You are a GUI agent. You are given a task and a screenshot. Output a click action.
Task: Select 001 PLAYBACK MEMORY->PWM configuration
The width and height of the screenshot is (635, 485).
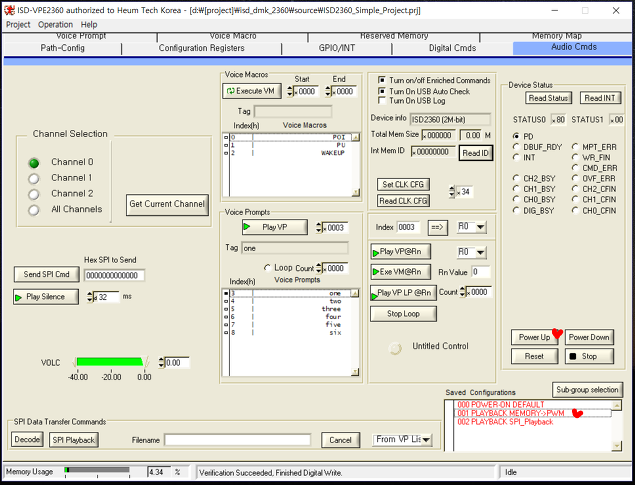point(533,413)
